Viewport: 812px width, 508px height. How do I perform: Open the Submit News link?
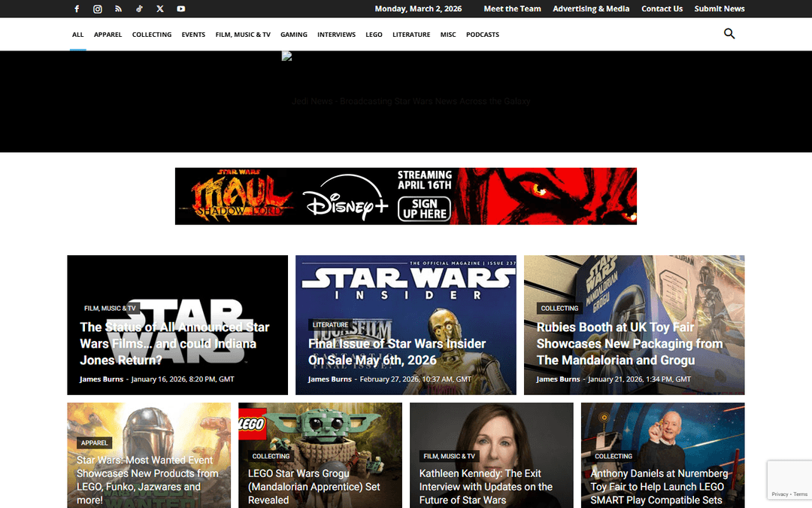click(720, 9)
